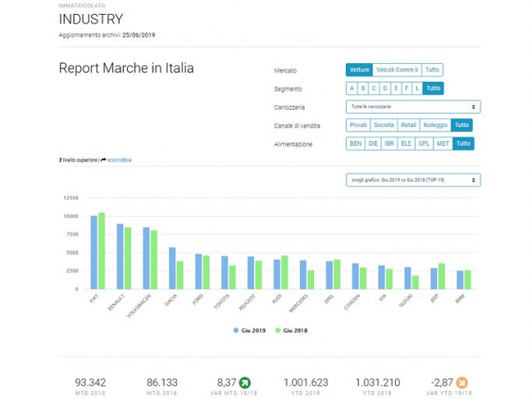Click the green up-arrow VAR MTD icon

[x=245, y=383]
